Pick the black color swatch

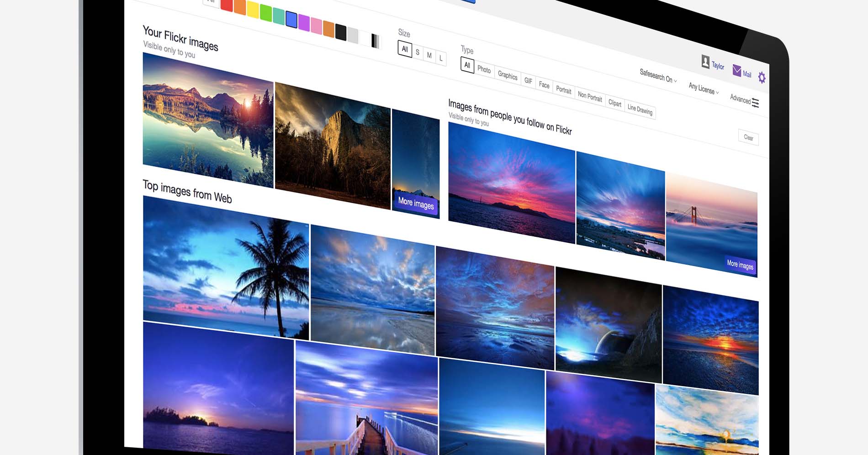341,32
